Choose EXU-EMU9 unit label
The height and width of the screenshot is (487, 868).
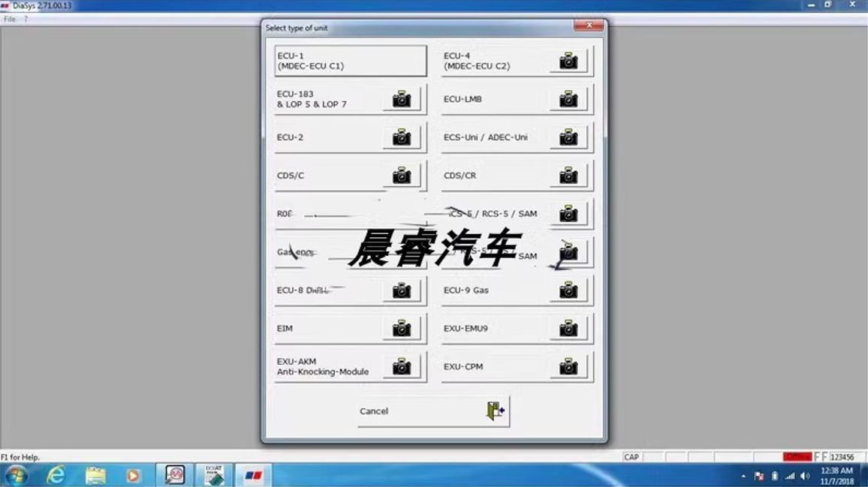(x=466, y=328)
